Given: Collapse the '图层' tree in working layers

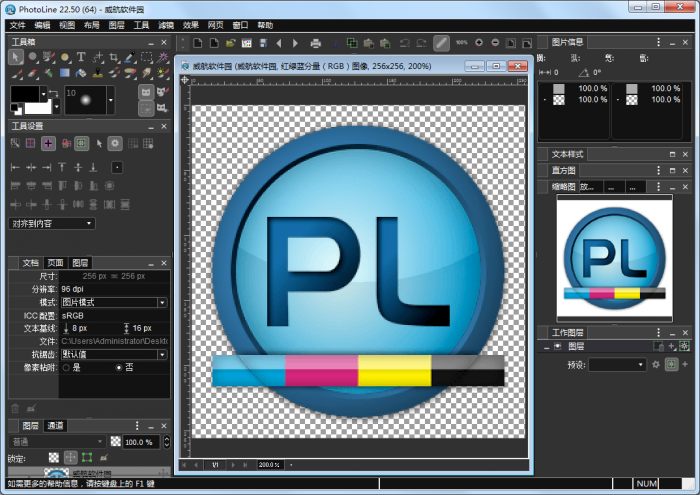Looking at the screenshot, I should (546, 347).
